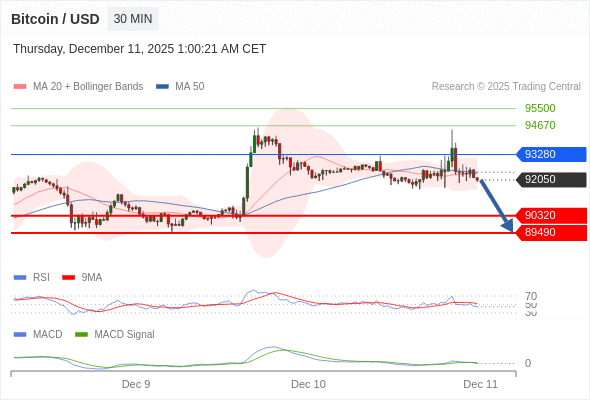Click the 30 MIN timeframe badge

coord(133,19)
